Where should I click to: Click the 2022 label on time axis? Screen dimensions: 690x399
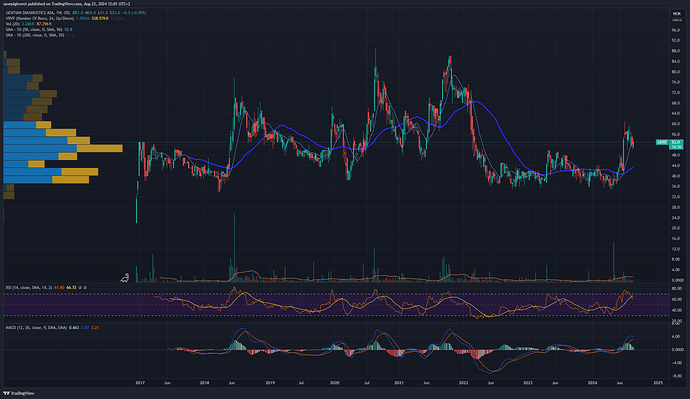click(463, 383)
